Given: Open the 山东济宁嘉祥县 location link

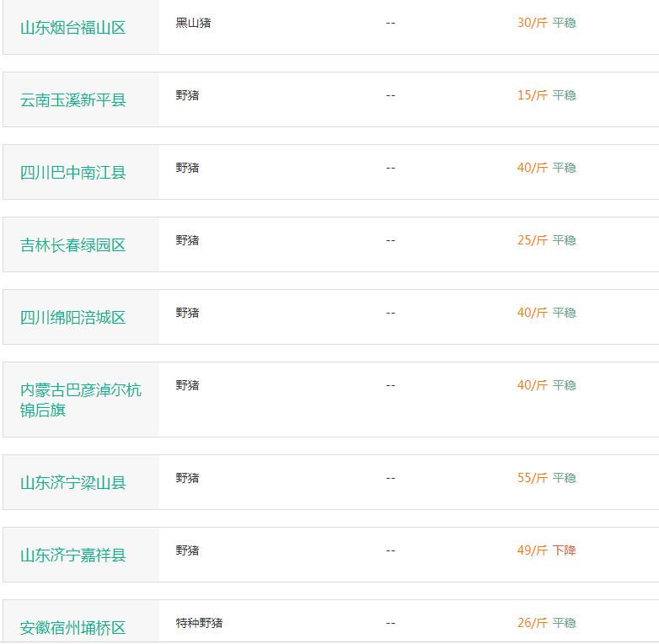Looking at the screenshot, I should click(73, 555).
